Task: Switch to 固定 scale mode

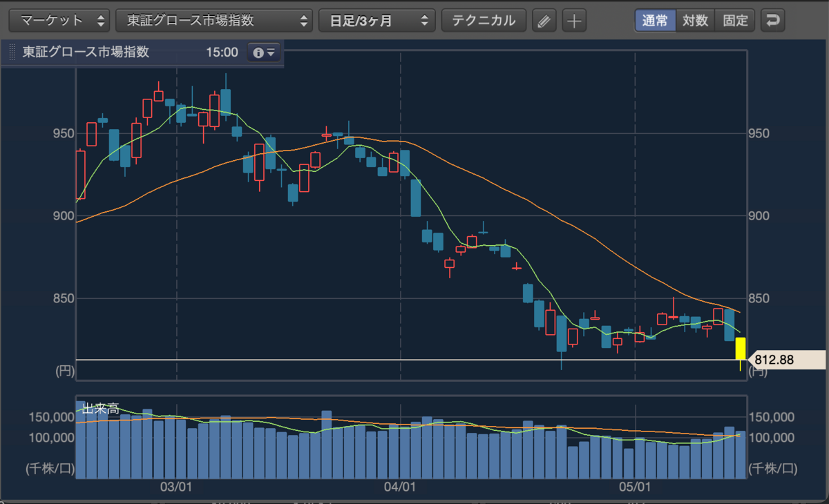Action: (x=735, y=21)
